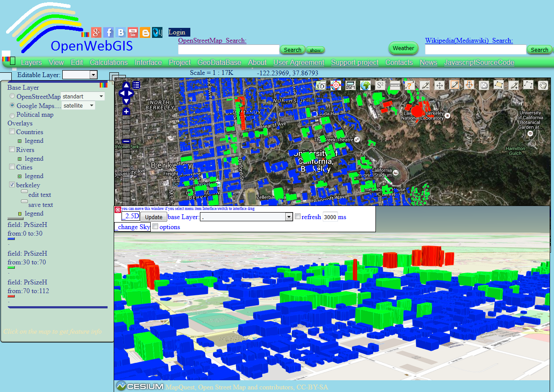Uncheck the berkeley layer checkbox
Viewport: 554px width, 392px height.
tap(12, 185)
